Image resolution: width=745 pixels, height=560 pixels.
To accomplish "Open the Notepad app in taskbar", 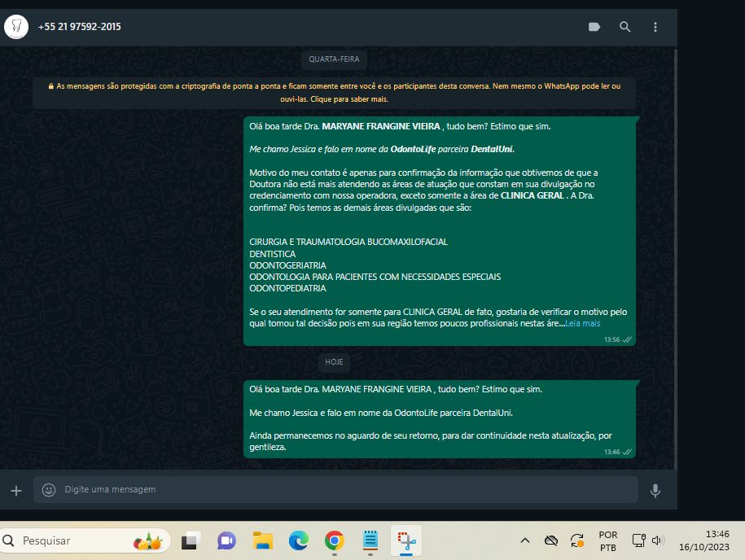I will (370, 540).
